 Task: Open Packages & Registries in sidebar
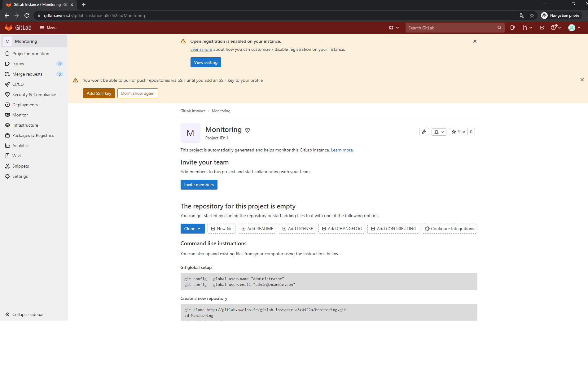pyautogui.click(x=34, y=135)
